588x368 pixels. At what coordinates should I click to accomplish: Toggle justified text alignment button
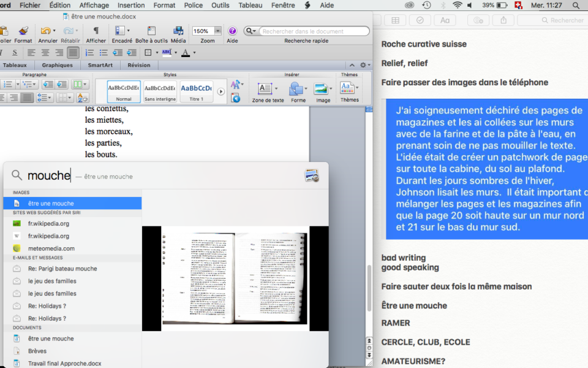[x=73, y=53]
